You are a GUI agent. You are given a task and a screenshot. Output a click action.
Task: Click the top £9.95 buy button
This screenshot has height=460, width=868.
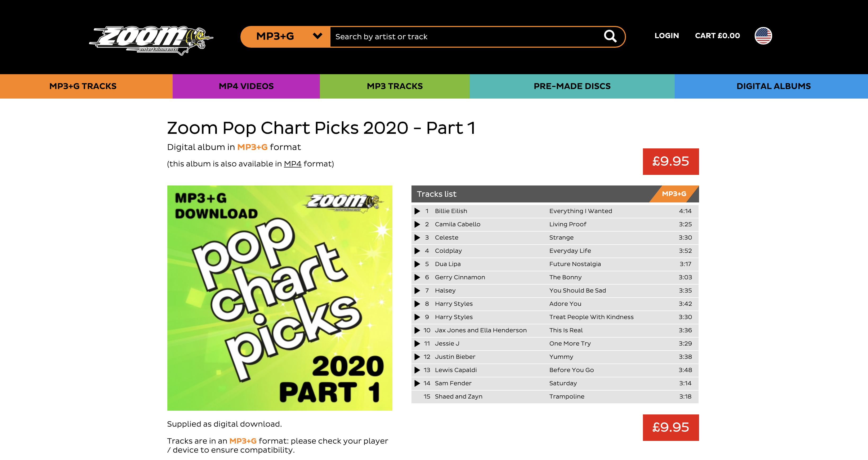coord(670,162)
